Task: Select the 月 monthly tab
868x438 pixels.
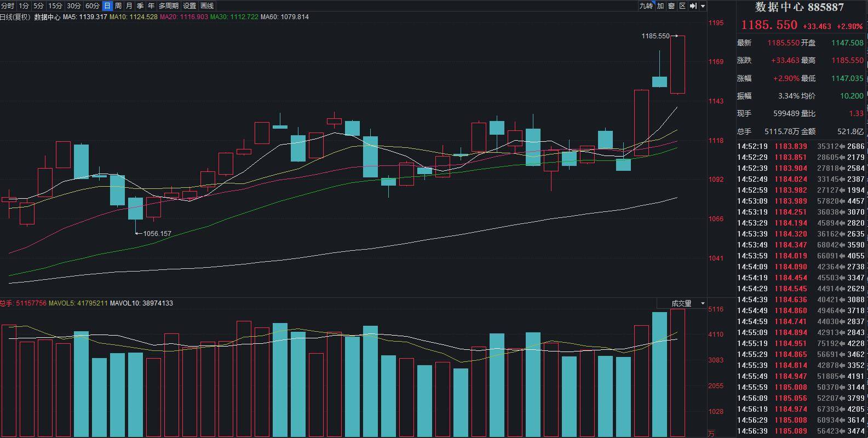Action: [x=129, y=5]
